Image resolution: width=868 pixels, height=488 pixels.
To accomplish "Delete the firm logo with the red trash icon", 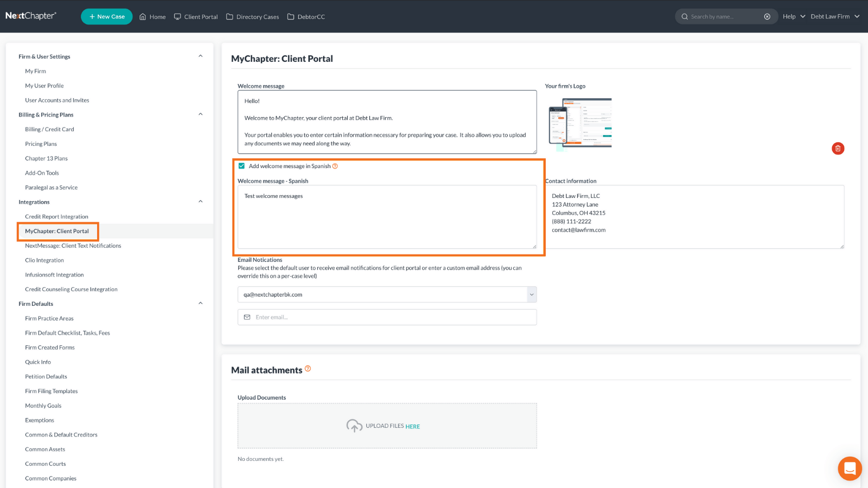I will click(x=838, y=149).
